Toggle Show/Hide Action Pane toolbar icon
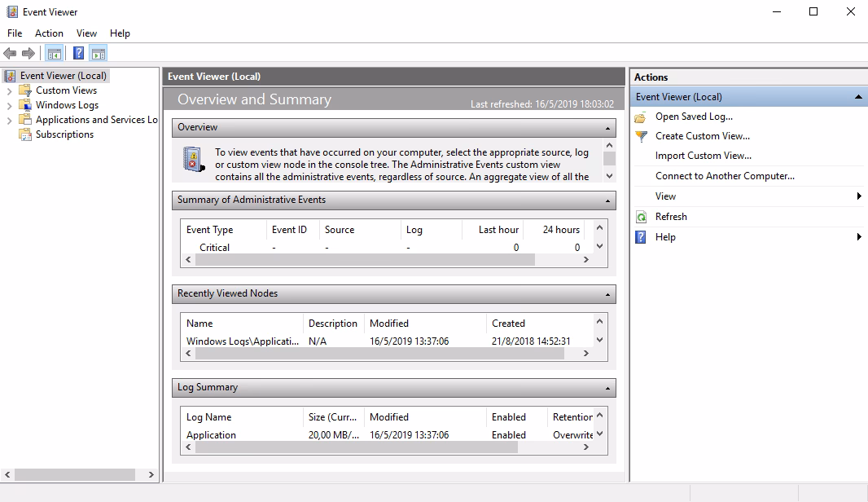Viewport: 868px width, 502px height. tap(98, 53)
